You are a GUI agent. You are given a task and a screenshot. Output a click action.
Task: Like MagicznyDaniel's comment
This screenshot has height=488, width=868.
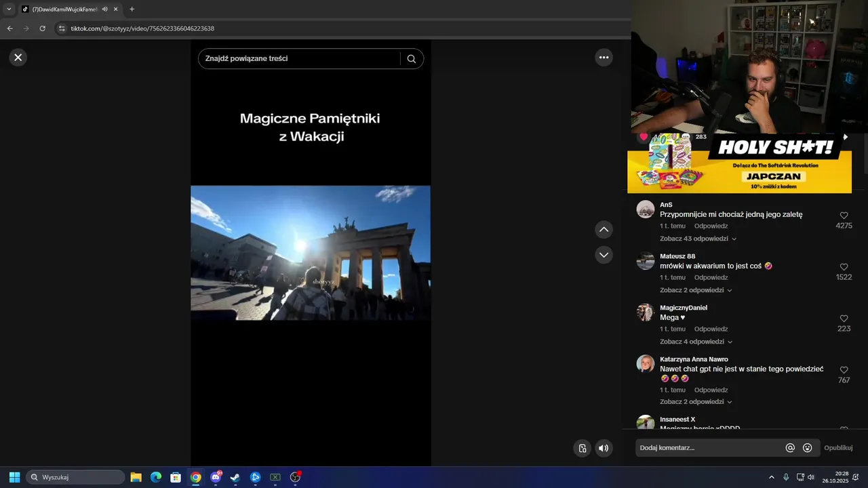pos(844,319)
